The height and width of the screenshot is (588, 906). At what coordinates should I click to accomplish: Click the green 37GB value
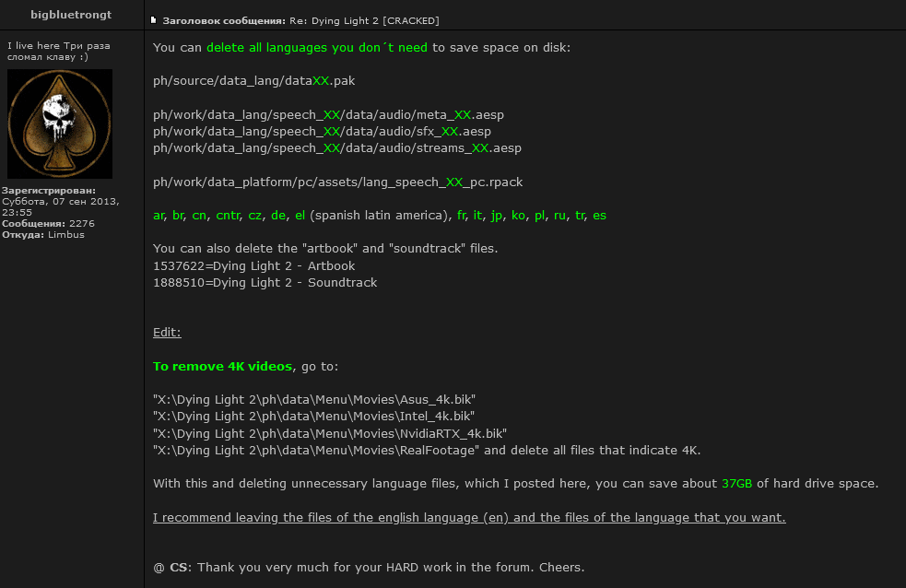[737, 483]
